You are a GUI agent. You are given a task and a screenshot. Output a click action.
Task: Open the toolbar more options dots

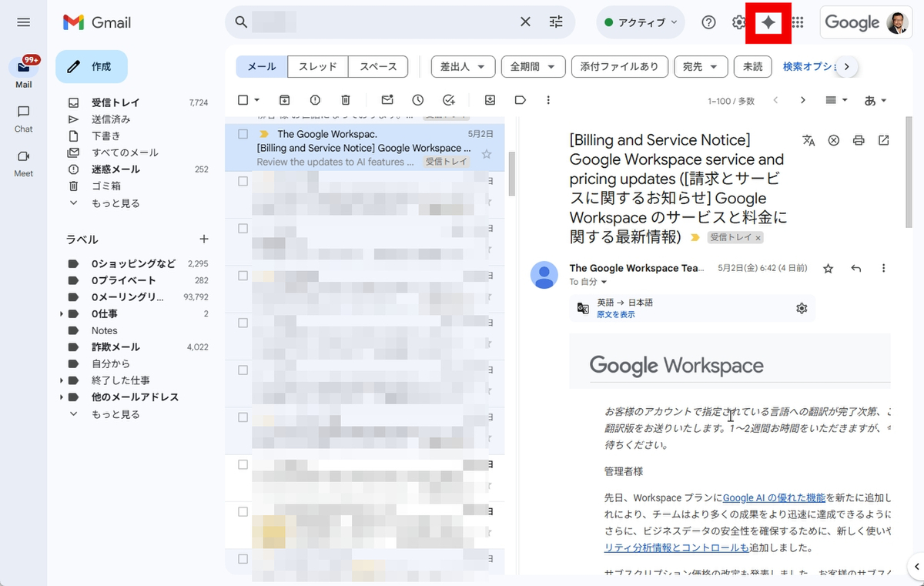[548, 100]
